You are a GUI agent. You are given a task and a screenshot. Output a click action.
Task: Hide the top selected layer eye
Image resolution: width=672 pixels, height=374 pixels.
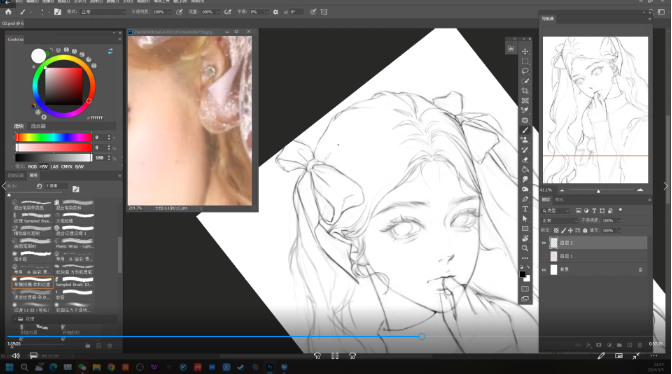click(x=544, y=243)
